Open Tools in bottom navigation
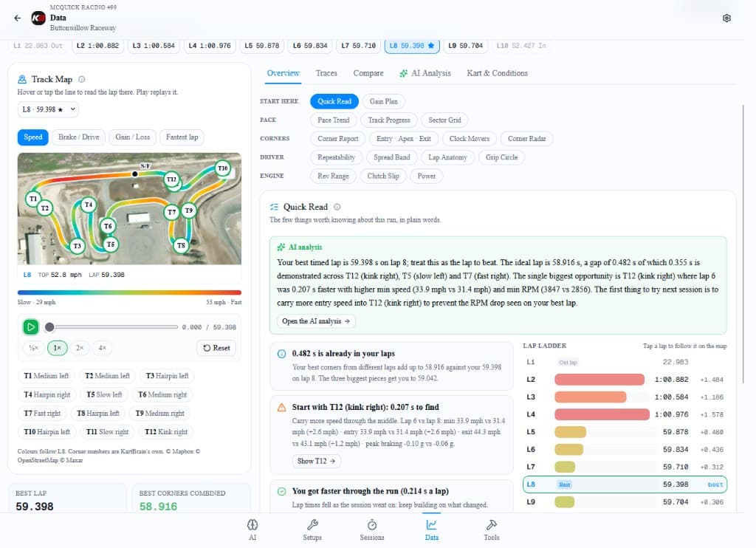756x548 pixels. 491,530
